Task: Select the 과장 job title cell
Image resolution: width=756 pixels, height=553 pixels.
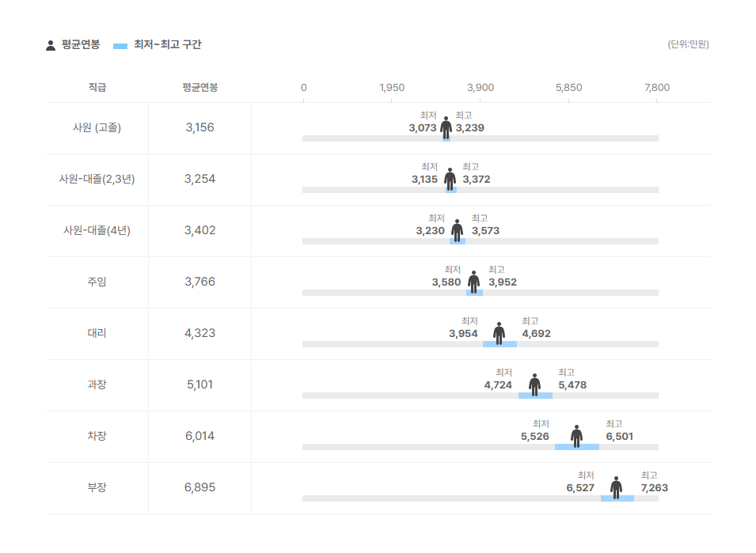Action: [x=97, y=384]
